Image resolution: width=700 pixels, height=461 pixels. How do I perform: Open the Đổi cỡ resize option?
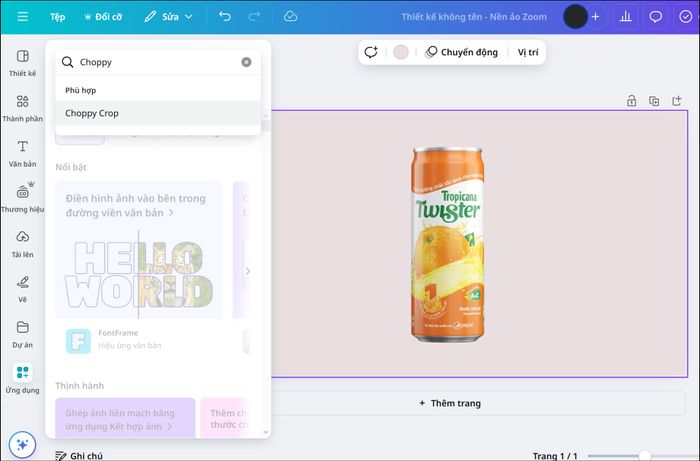click(x=103, y=17)
